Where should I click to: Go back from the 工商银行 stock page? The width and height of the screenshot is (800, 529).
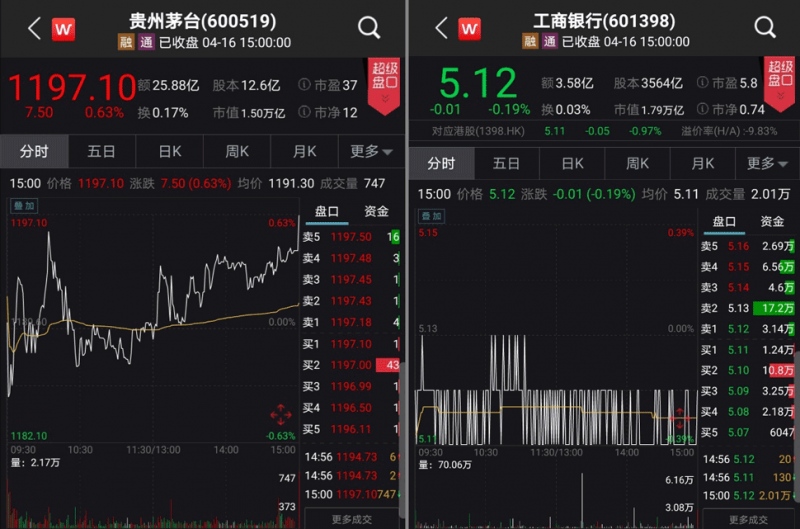tap(440, 28)
